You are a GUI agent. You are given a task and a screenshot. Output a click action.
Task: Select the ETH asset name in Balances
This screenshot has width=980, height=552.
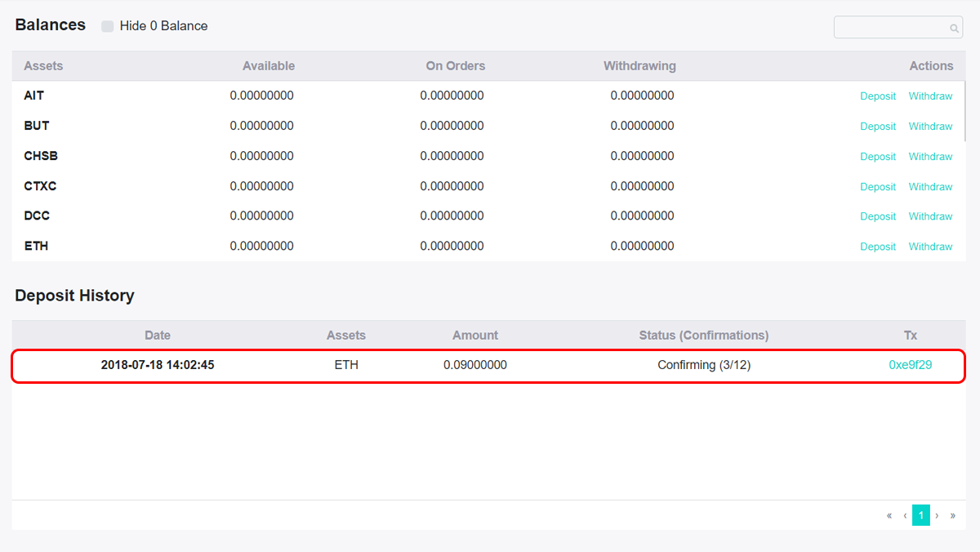pyautogui.click(x=36, y=246)
